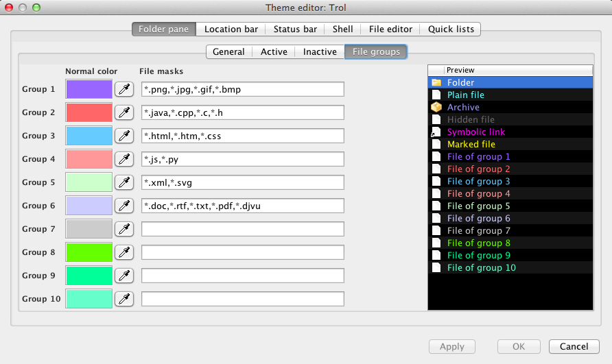Open Group 2 red color swatch
The width and height of the screenshot is (612, 364).
89,112
